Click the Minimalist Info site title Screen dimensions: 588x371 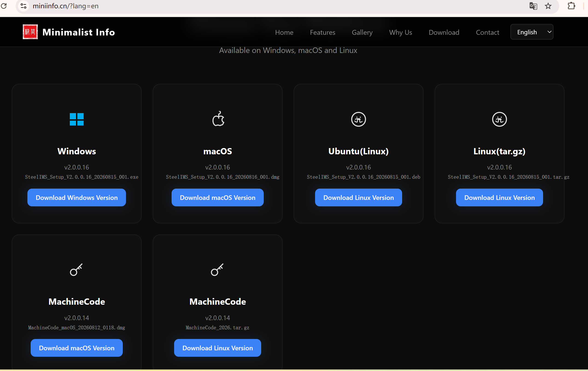tap(79, 32)
